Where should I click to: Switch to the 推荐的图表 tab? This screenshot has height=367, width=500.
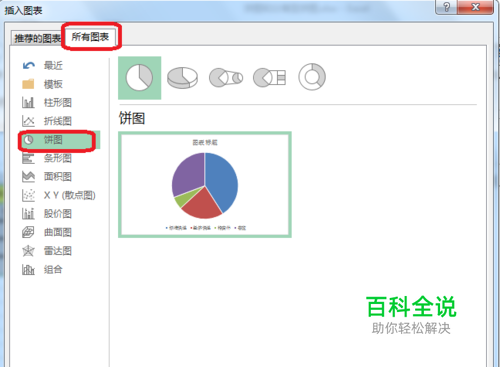pos(37,38)
